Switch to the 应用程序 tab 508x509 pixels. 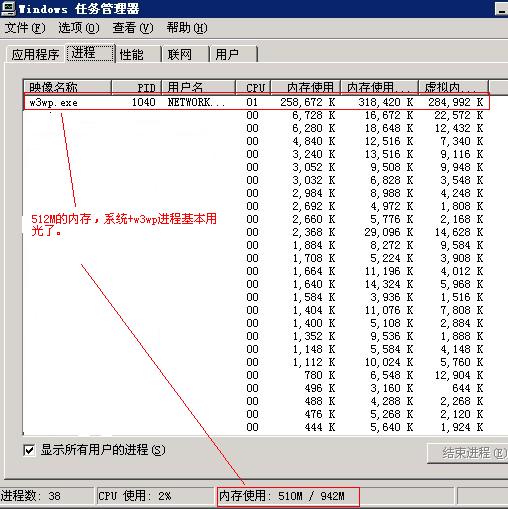(x=35, y=54)
